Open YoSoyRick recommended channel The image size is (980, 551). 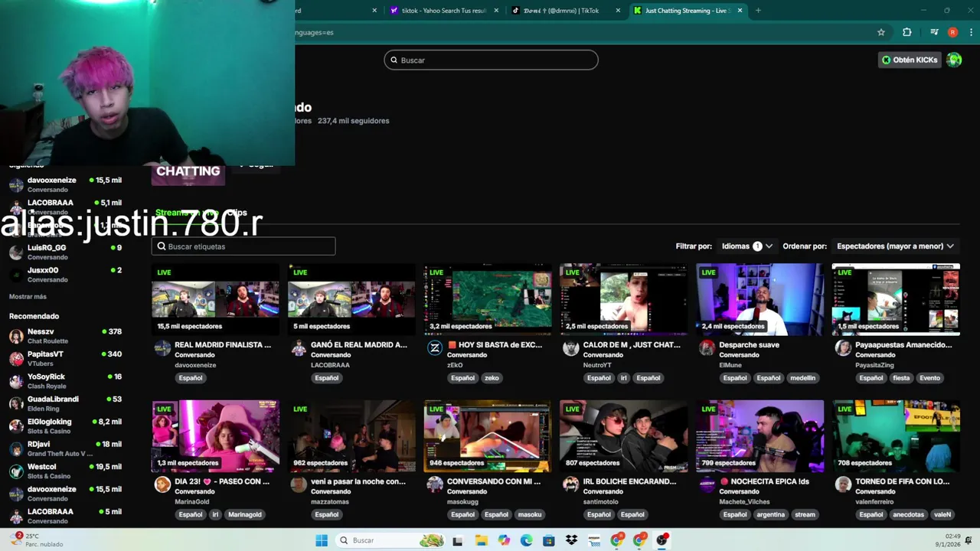(65, 381)
